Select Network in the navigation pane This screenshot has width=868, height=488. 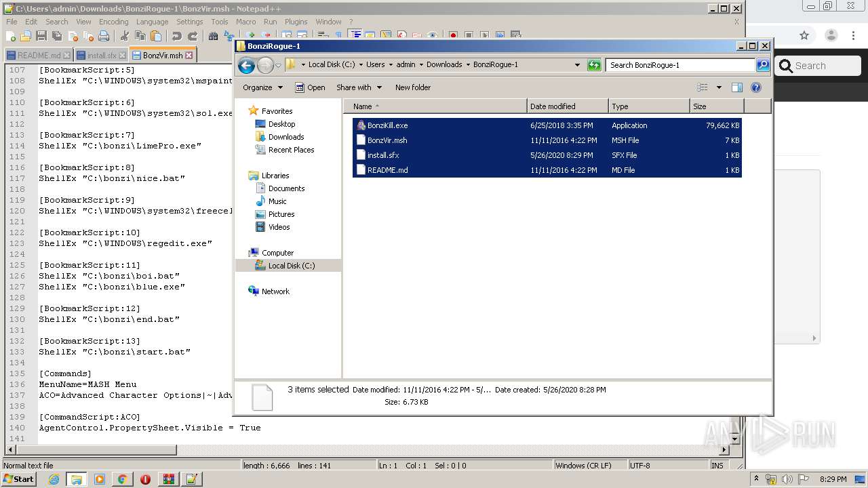[275, 291]
